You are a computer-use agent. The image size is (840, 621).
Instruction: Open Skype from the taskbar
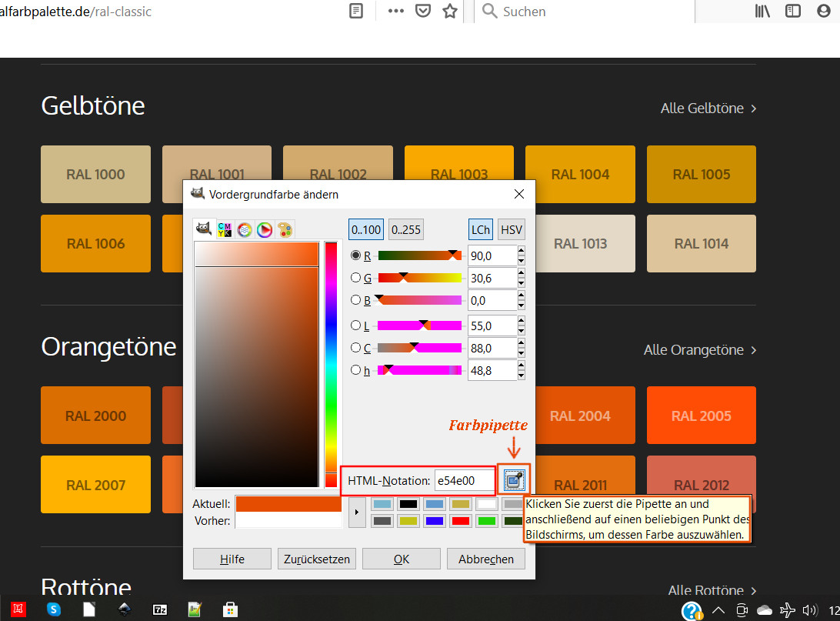click(x=54, y=609)
